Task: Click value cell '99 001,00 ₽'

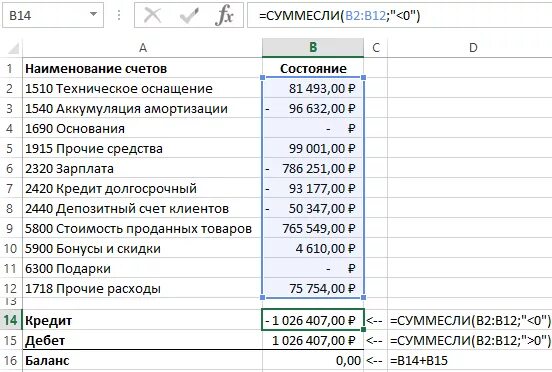Action: pos(313,149)
